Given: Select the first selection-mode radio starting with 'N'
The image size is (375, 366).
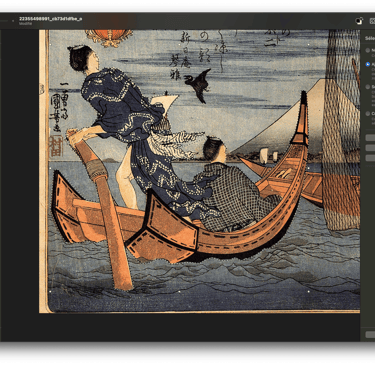Looking at the screenshot, I should (x=368, y=50).
